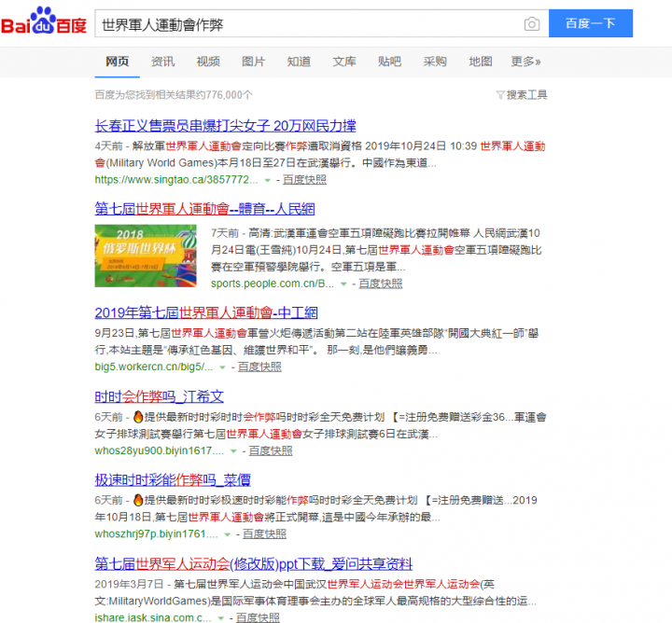Screen dimensions: 672x623
Task: Switch to 视频 tab
Action: coord(208,62)
